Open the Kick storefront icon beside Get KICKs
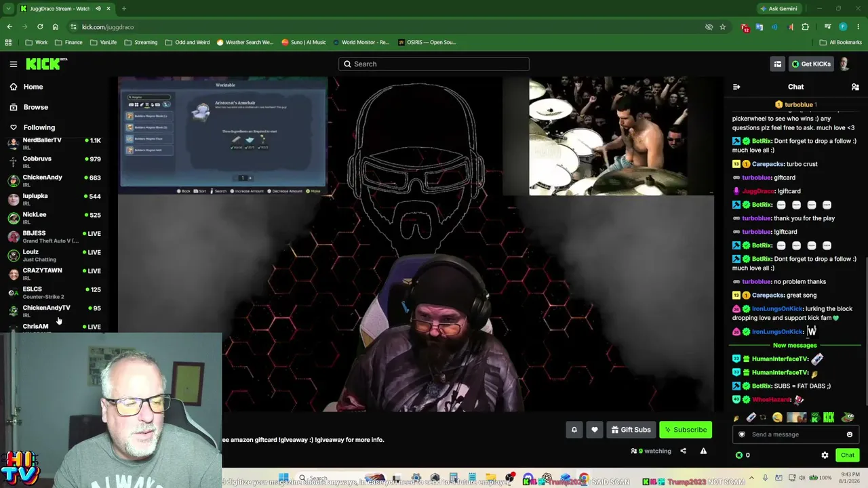This screenshot has height=488, width=868. pos(778,64)
